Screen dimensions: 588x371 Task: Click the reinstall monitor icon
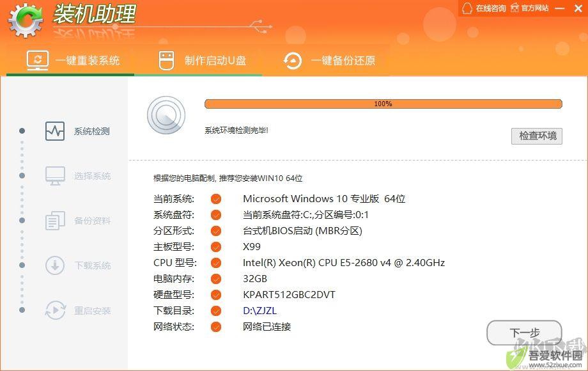click(38, 60)
